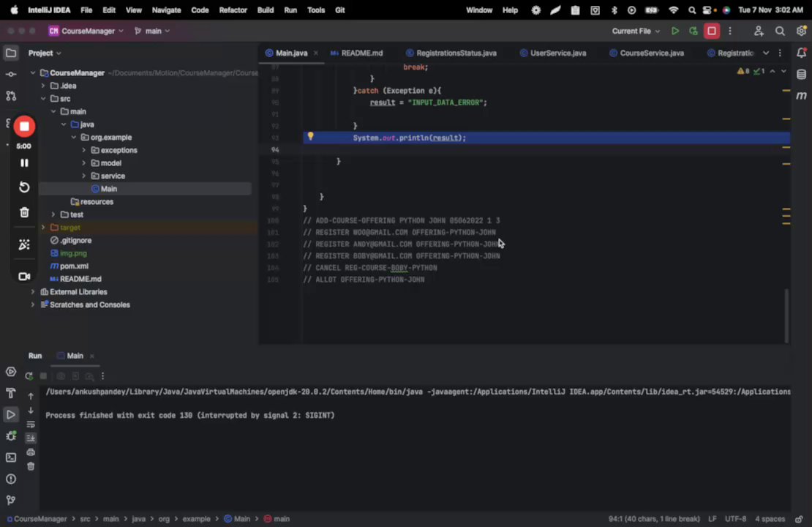Screen dimensions: 812x527
Task: Toggle soft-wrap in the Run console
Action: click(31, 425)
